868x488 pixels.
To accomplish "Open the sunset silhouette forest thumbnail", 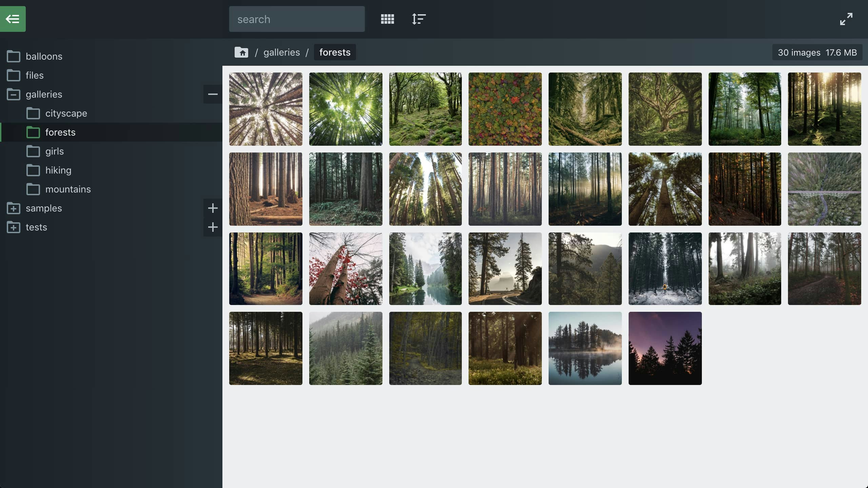I will pyautogui.click(x=665, y=348).
